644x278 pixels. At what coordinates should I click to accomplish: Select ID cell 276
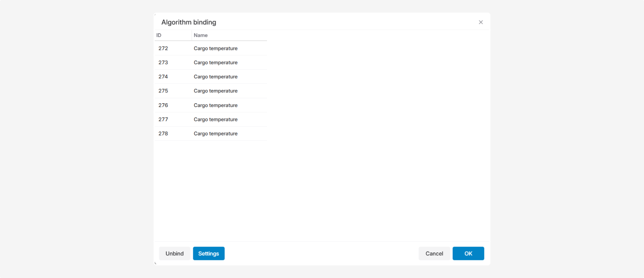(163, 106)
